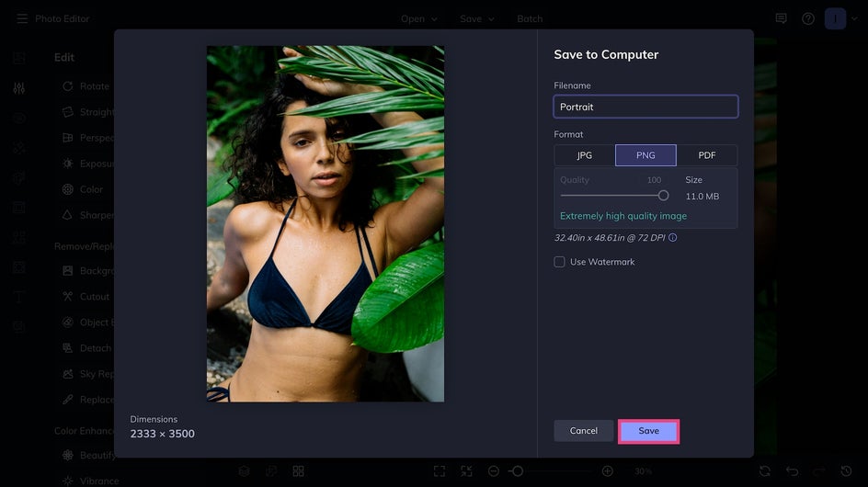
Task: Enable the Use Watermark checkbox
Action: [559, 262]
